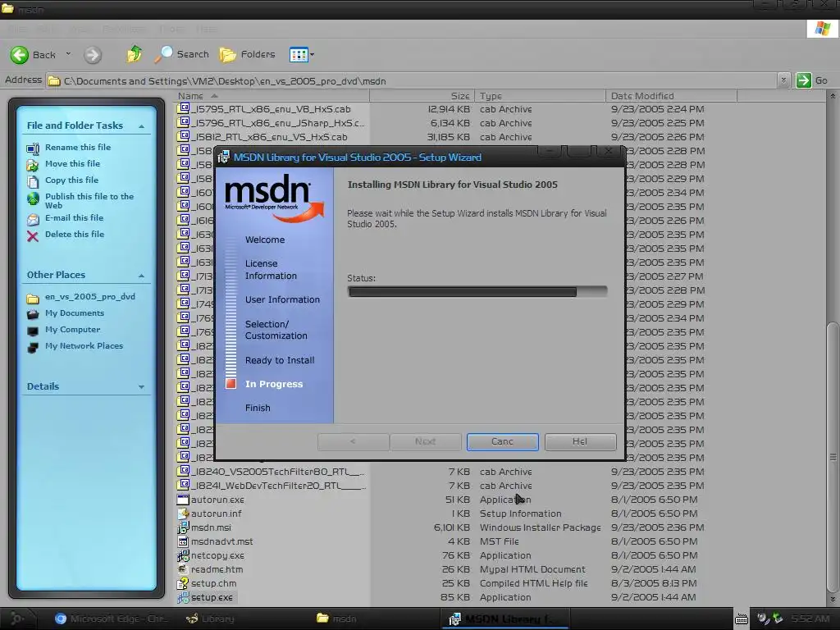Image resolution: width=840 pixels, height=630 pixels.
Task: Switch to MSDN Library taskbar button
Action: coord(505,619)
